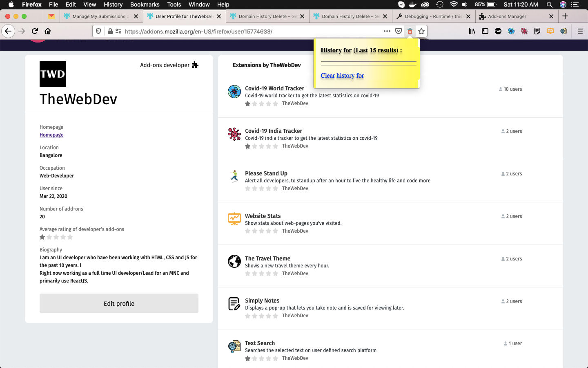The width and height of the screenshot is (588, 368).
Task: Open the Firefox hamburger menu
Action: click(580, 31)
